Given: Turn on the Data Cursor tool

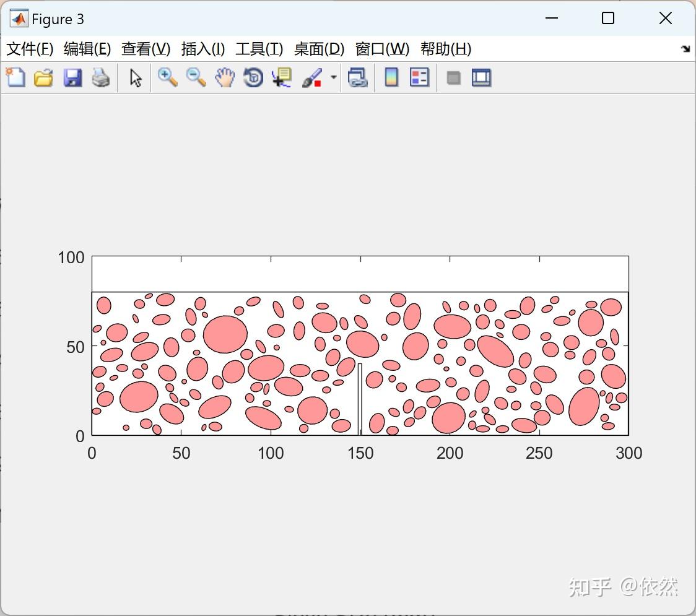Looking at the screenshot, I should click(282, 77).
